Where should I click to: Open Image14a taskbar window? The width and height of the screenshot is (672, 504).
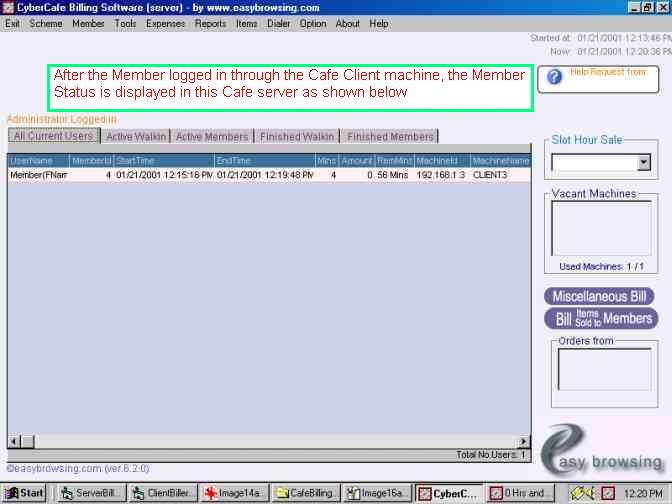pyautogui.click(x=234, y=493)
